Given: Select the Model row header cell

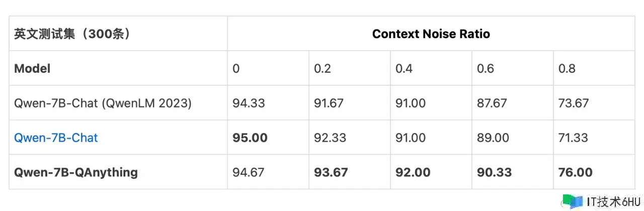Looking at the screenshot, I should coord(32,68).
